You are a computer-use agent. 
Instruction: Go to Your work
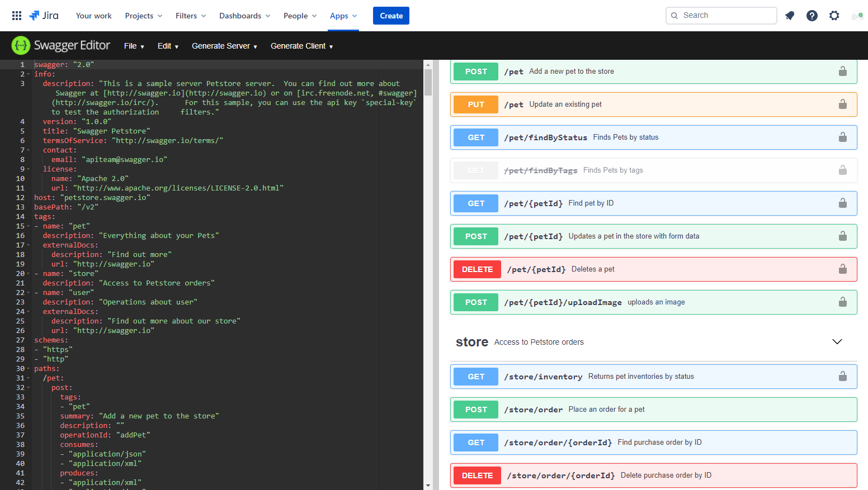[x=94, y=16]
